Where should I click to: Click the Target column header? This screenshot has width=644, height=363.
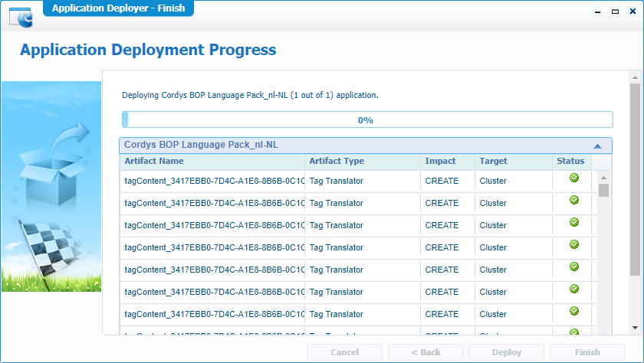click(514, 161)
